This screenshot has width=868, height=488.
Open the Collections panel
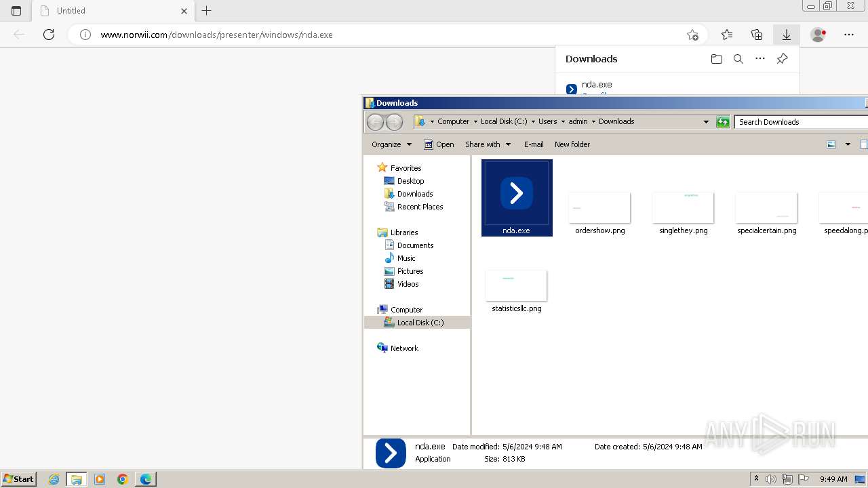tap(757, 35)
